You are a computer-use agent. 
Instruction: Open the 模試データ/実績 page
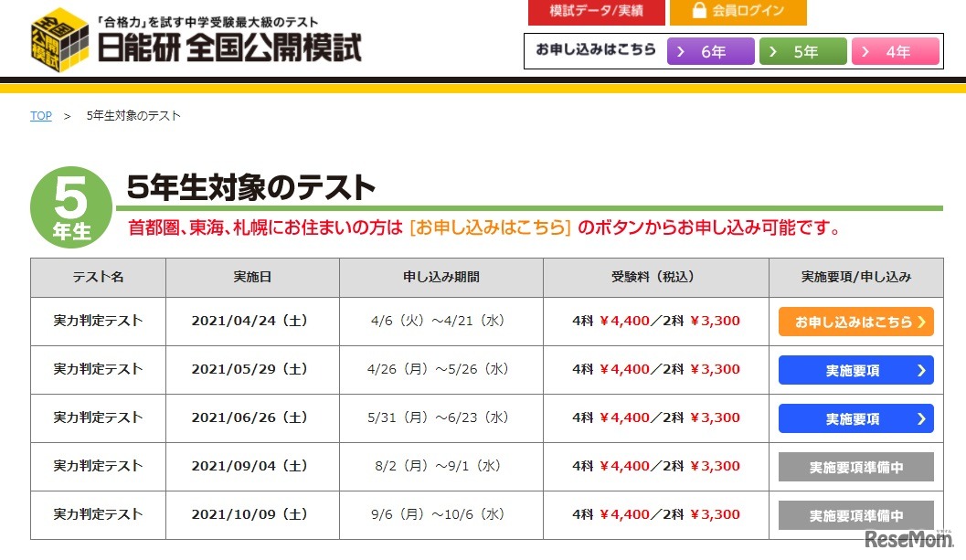click(x=596, y=13)
